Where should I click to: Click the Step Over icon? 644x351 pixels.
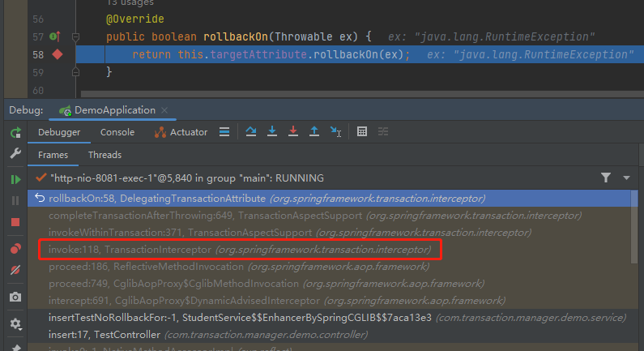(251, 131)
